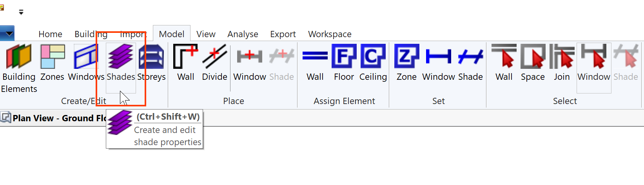Switch to the View ribbon tab
This screenshot has width=644, height=185.
[x=206, y=34]
